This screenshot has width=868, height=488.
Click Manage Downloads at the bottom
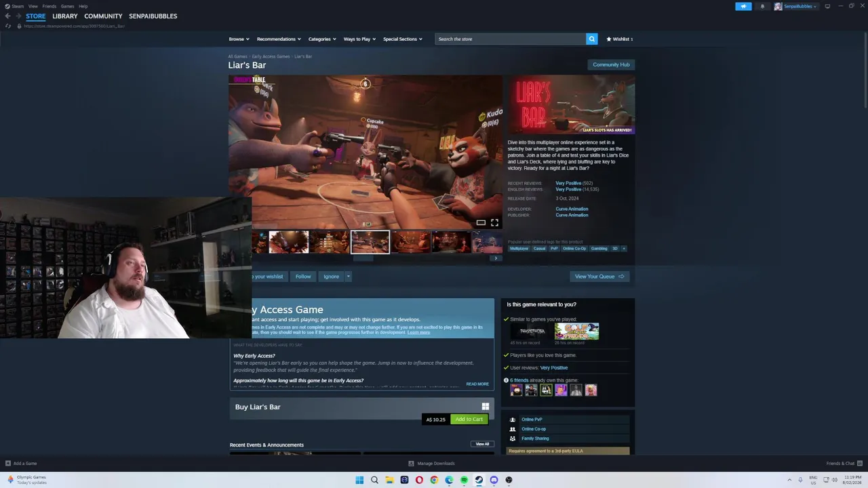coord(431,464)
